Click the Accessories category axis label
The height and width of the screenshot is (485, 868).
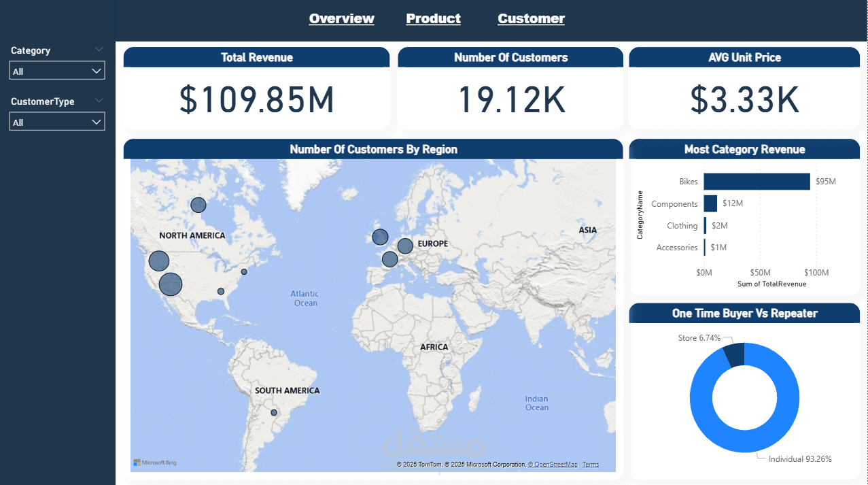(677, 247)
